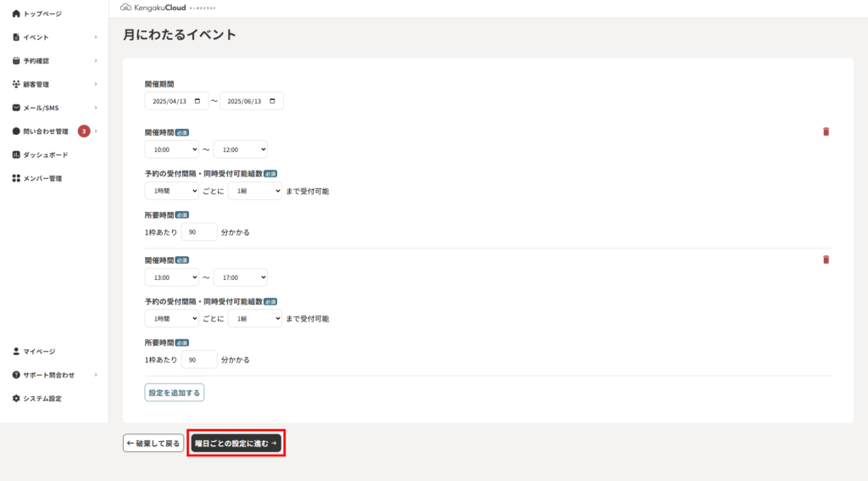Click the 設定を追加する button

(175, 392)
